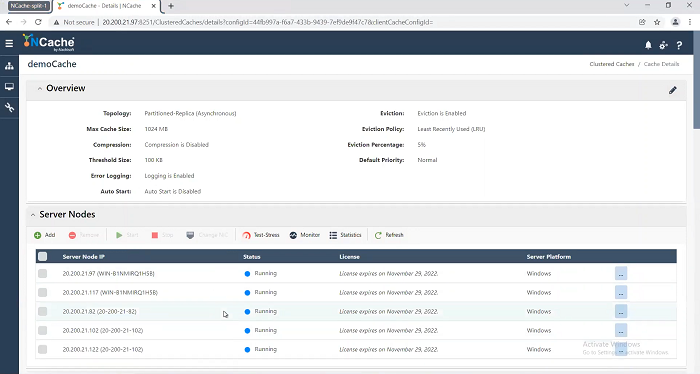Viewport: 700px width, 374px height.
Task: Sort by Server Node IP column header
Action: tap(83, 257)
